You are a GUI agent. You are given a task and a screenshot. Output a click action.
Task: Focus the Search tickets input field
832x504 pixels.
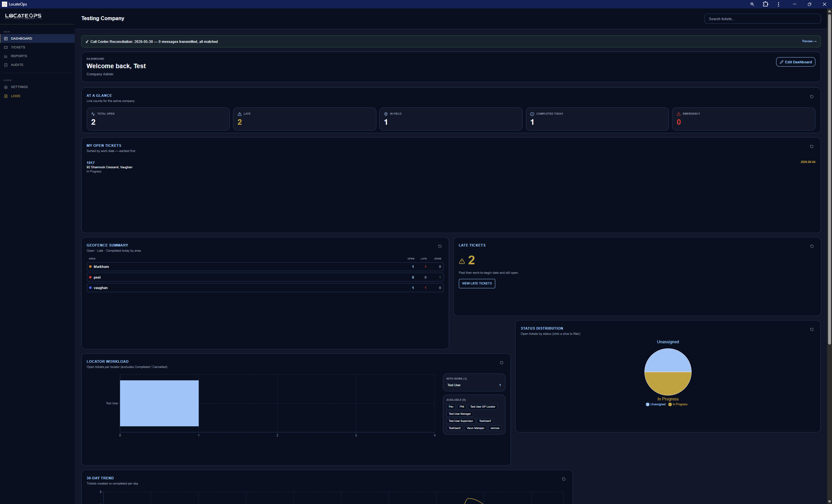[762, 19]
